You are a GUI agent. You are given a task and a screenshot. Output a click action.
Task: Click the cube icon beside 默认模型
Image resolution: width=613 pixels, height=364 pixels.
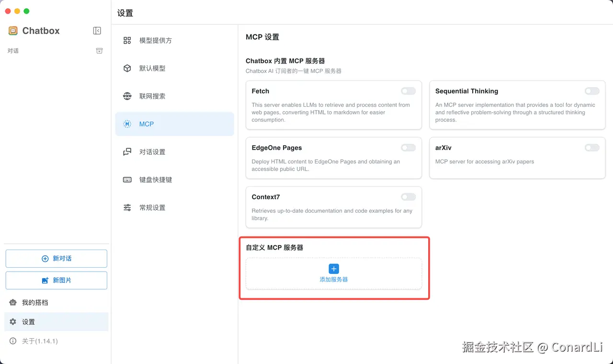tap(127, 68)
